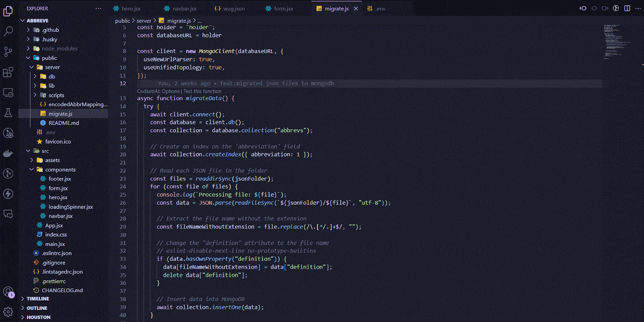Image resolution: width=644 pixels, height=322 pixels.
Task: Click the split editor layout icon
Action: tap(627, 8)
